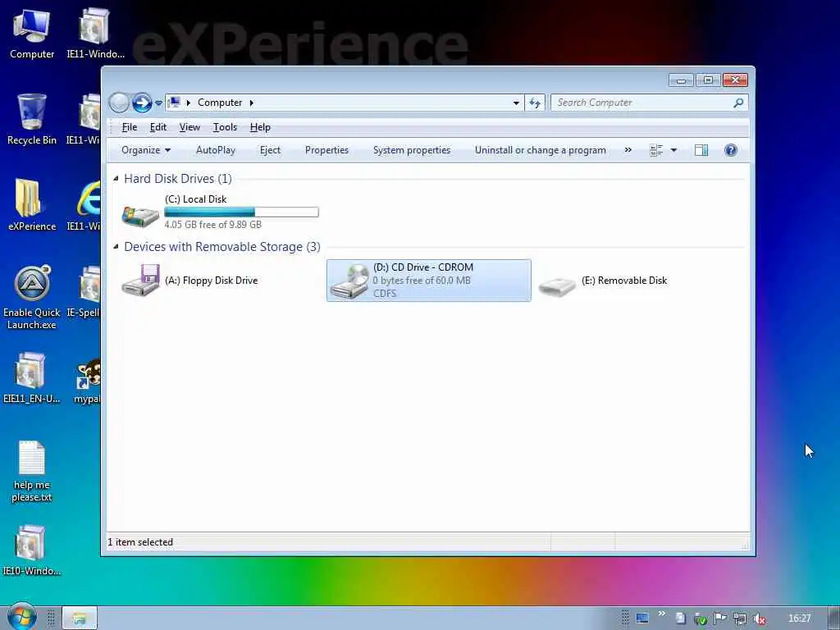Refresh the Computer address bar
840x630 pixels.
click(535, 103)
